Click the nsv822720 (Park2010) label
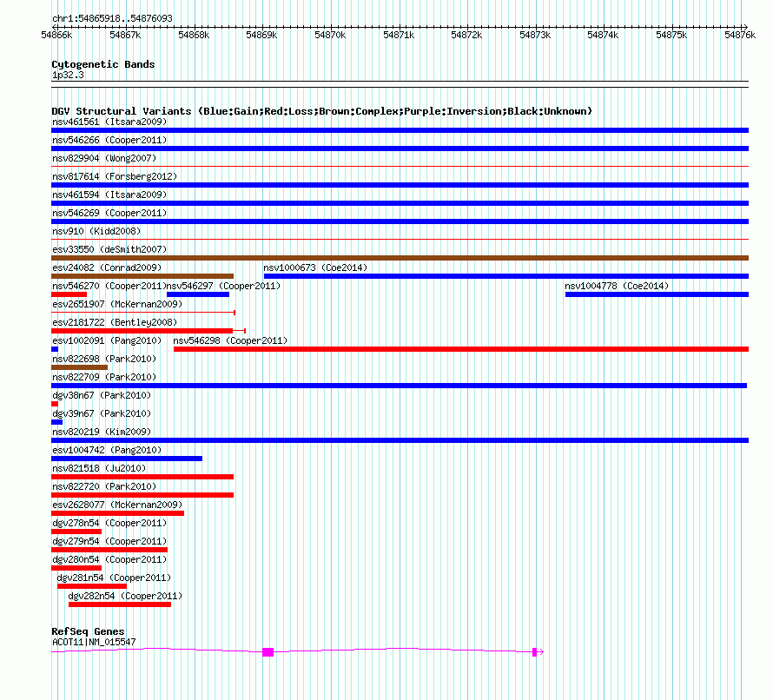This screenshot has width=773, height=700. (x=104, y=486)
